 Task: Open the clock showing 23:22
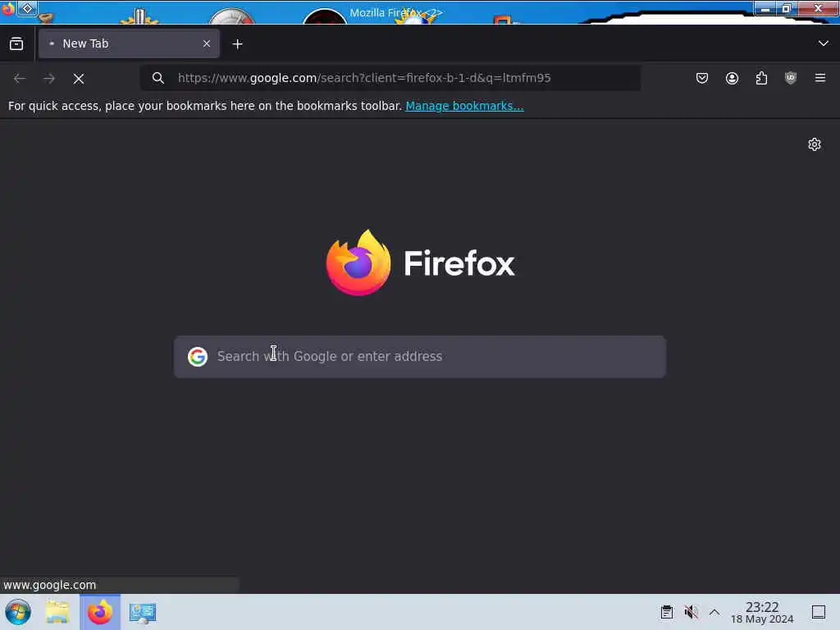pos(762,612)
